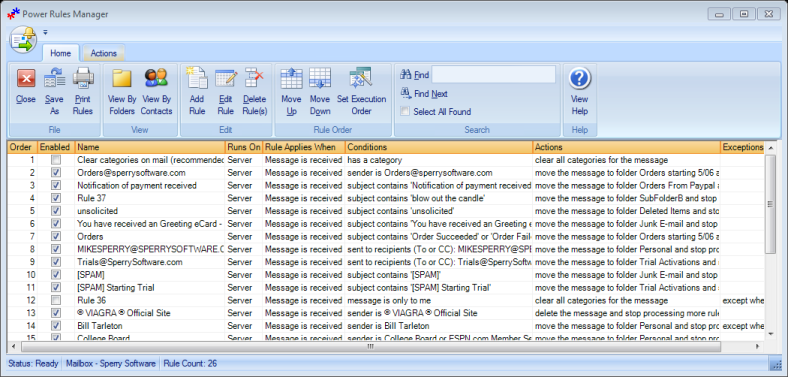Click the application orb button
Image resolution: width=788 pixels, height=377 pixels.
click(23, 39)
